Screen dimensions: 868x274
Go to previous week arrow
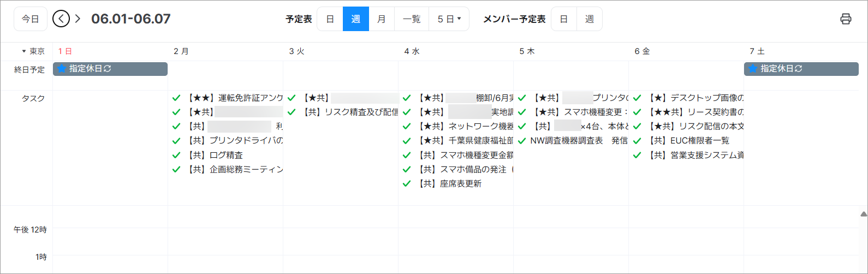(61, 19)
